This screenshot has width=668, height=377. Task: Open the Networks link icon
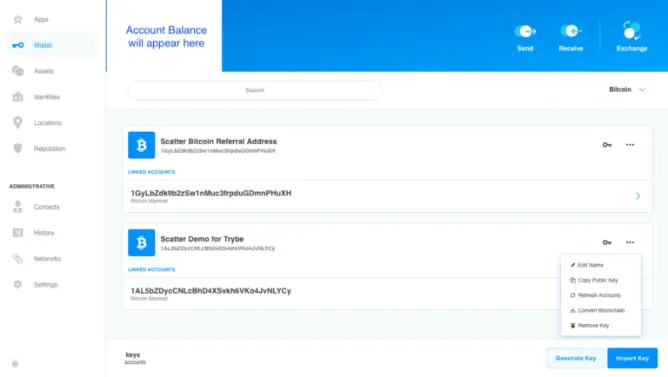click(18, 259)
